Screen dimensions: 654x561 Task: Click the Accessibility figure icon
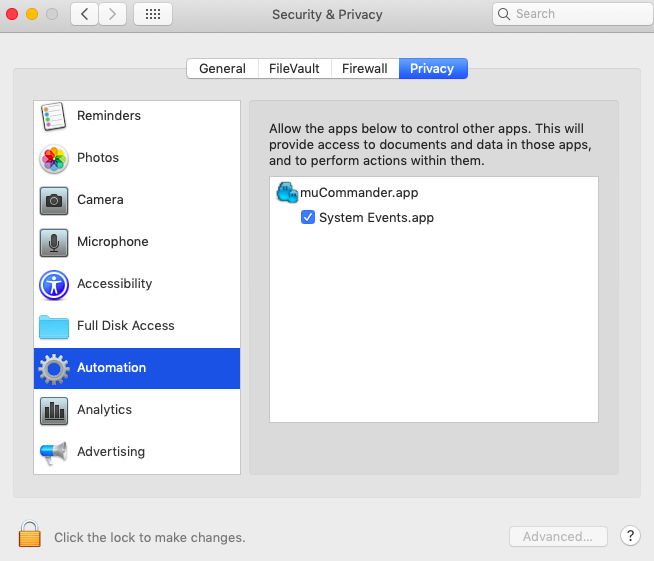tap(54, 285)
